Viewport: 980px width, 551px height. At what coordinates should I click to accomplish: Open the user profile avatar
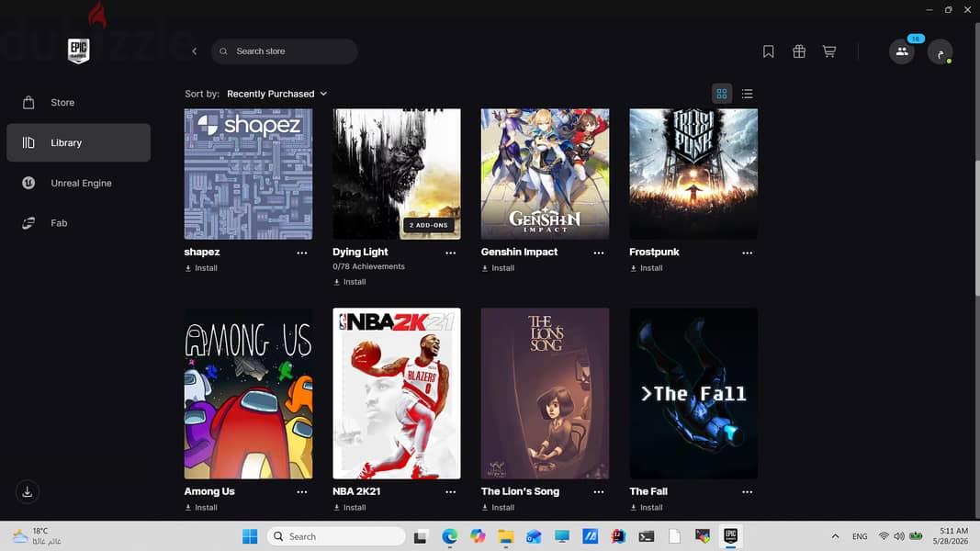[940, 51]
